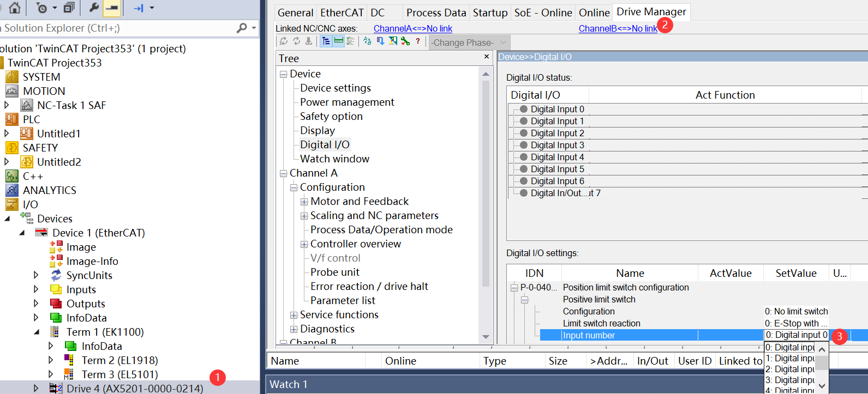Click the green checklist icon

(x=350, y=41)
